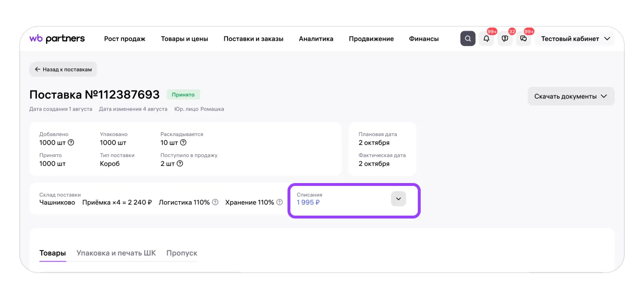
Task: Open Поставки и заказы menu
Action: (x=253, y=39)
